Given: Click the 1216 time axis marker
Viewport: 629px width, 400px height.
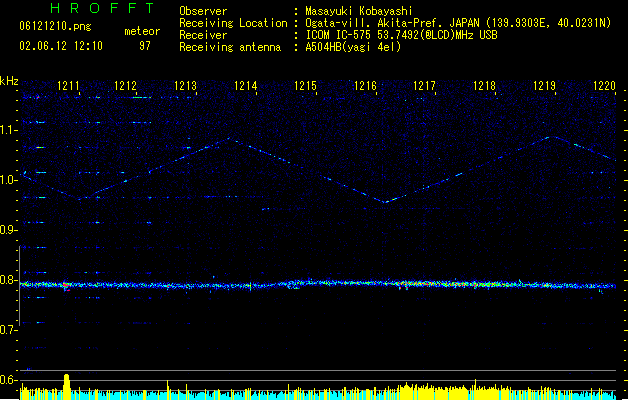Looking at the screenshot, I should pyautogui.click(x=365, y=86).
